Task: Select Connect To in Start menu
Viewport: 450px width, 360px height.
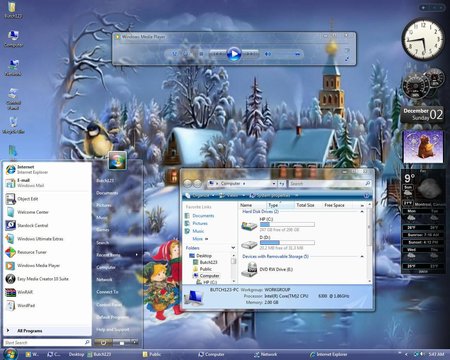Action: point(107,292)
